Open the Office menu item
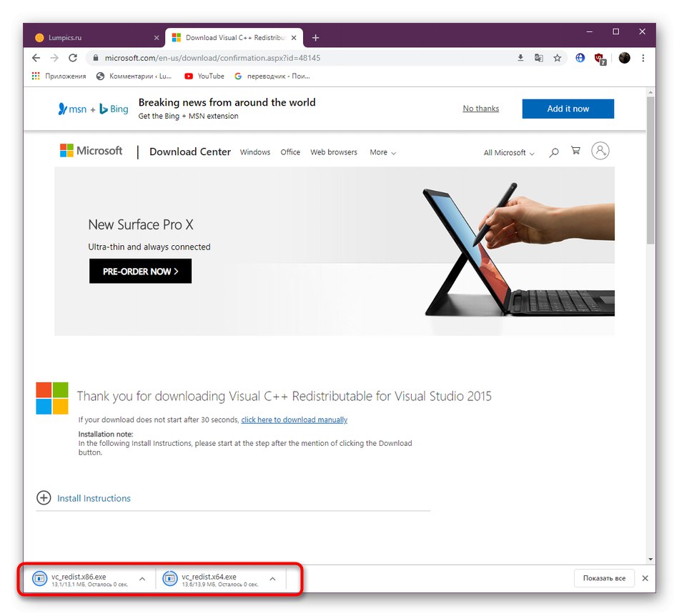This screenshot has width=679, height=616. click(290, 152)
